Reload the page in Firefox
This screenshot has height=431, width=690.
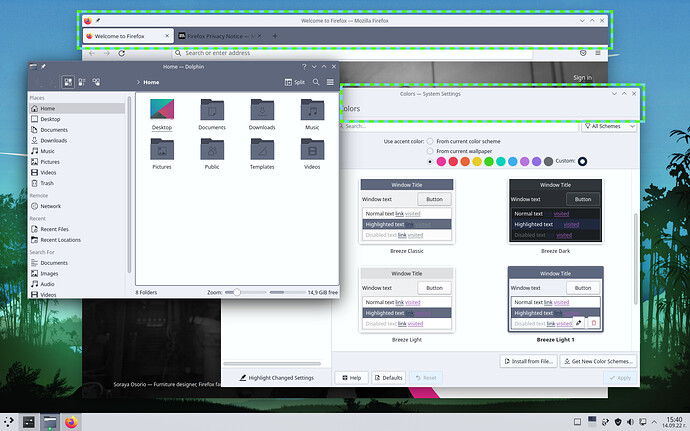pyautogui.click(x=121, y=53)
